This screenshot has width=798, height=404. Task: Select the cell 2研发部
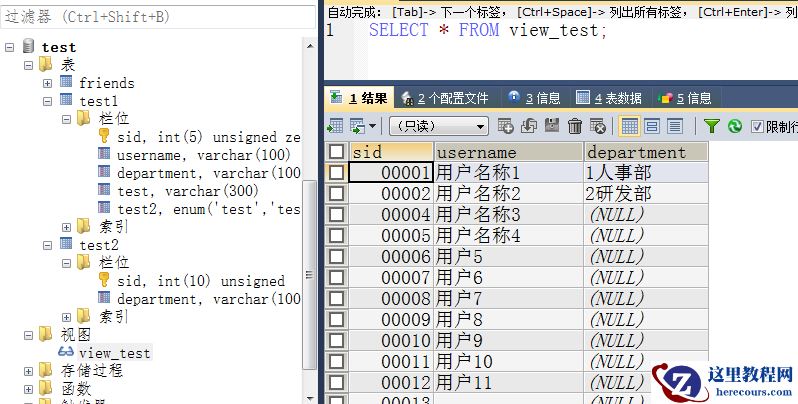646,193
